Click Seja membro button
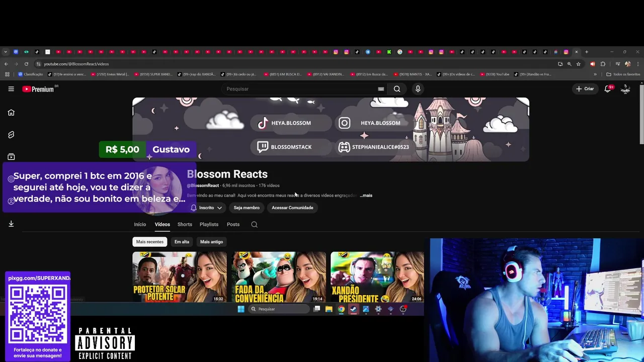Viewport: 644px width, 362px height. 247,208
